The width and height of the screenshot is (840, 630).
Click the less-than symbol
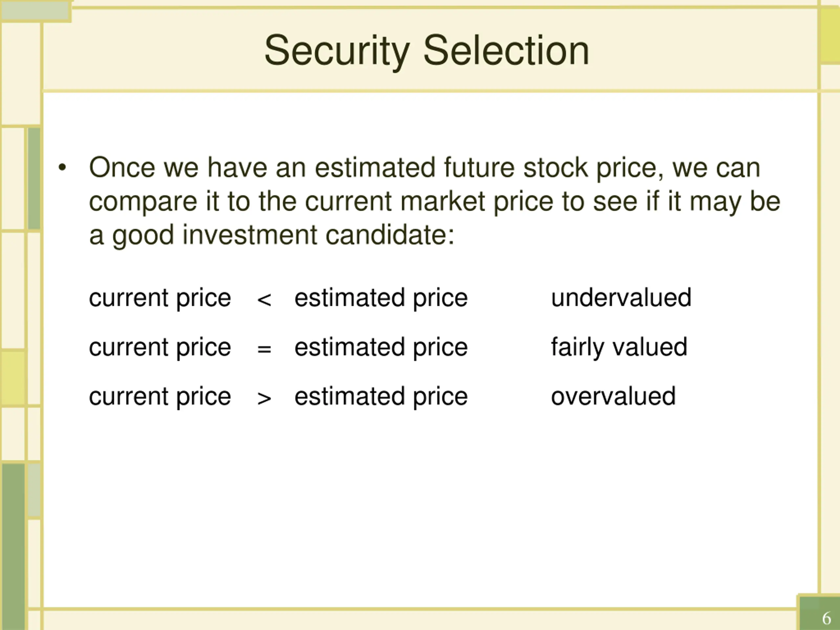(264, 300)
